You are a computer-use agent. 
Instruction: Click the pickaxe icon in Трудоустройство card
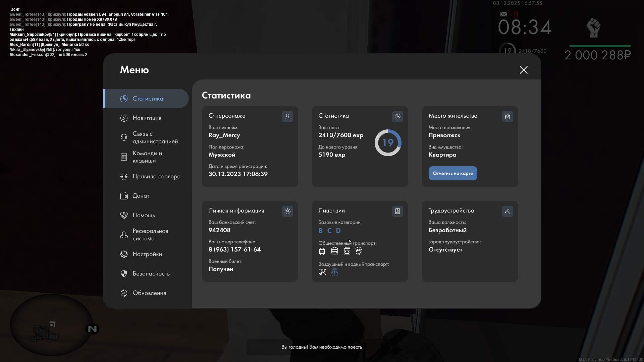[x=507, y=211]
